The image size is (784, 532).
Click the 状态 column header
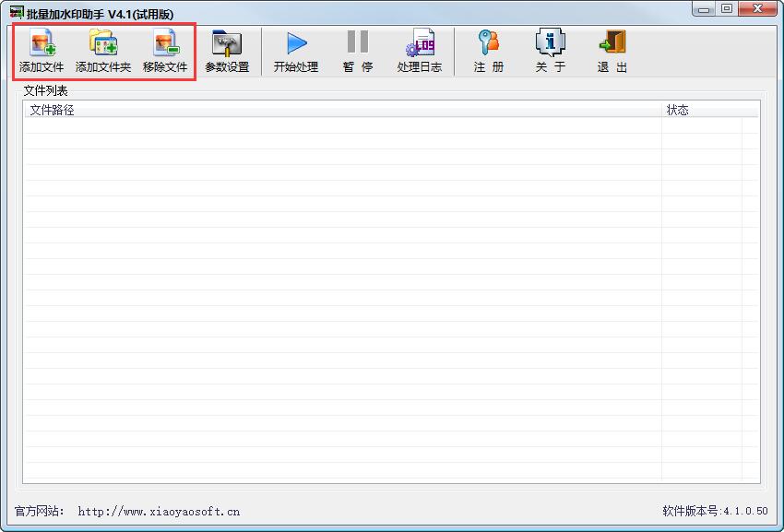point(701,110)
